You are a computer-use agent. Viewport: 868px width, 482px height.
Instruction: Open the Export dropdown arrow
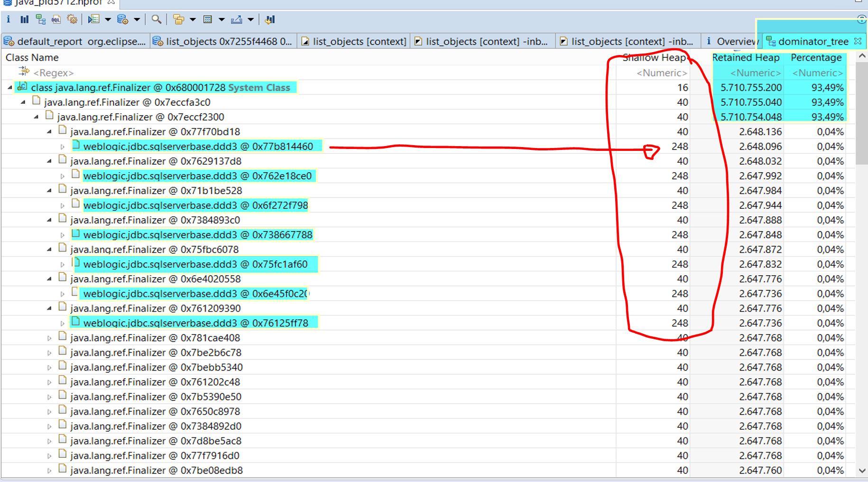250,20
